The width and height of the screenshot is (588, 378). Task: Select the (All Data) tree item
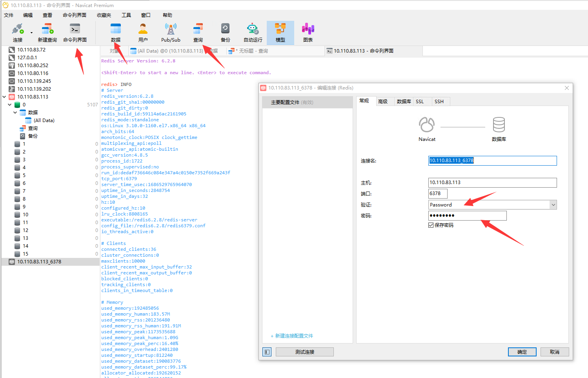click(x=44, y=120)
